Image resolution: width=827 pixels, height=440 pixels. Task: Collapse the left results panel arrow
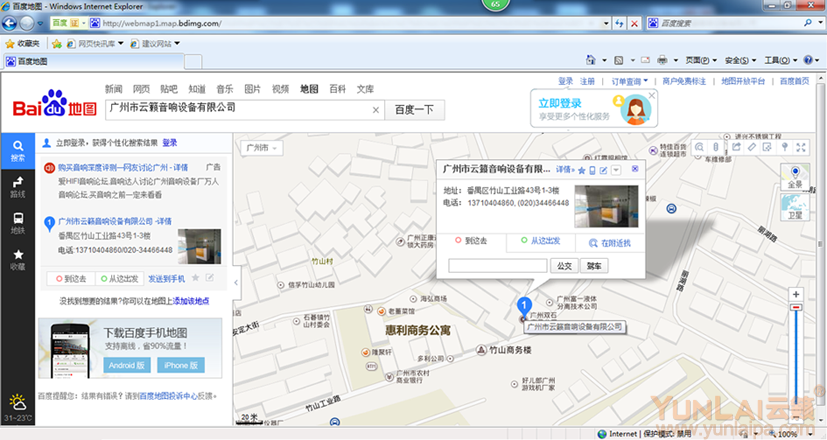pos(236,282)
